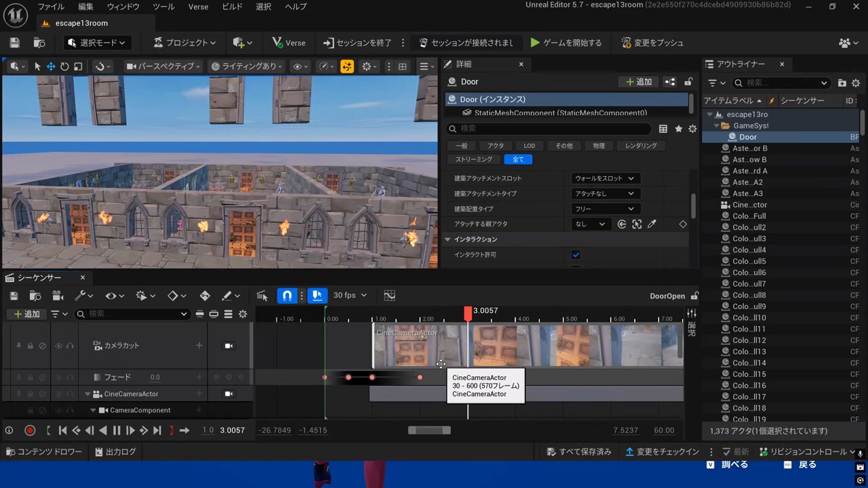Collapse the CineCameraActor track

87,394
